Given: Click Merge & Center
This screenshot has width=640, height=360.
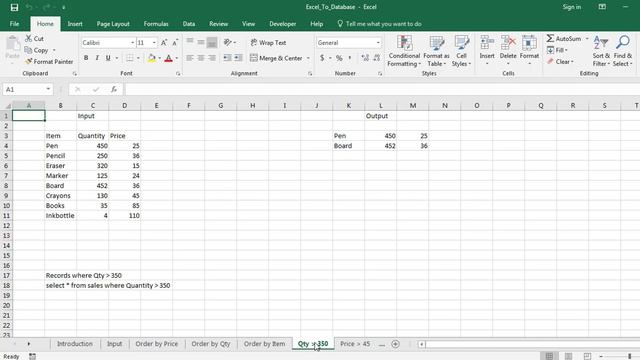Looking at the screenshot, I should point(276,58).
